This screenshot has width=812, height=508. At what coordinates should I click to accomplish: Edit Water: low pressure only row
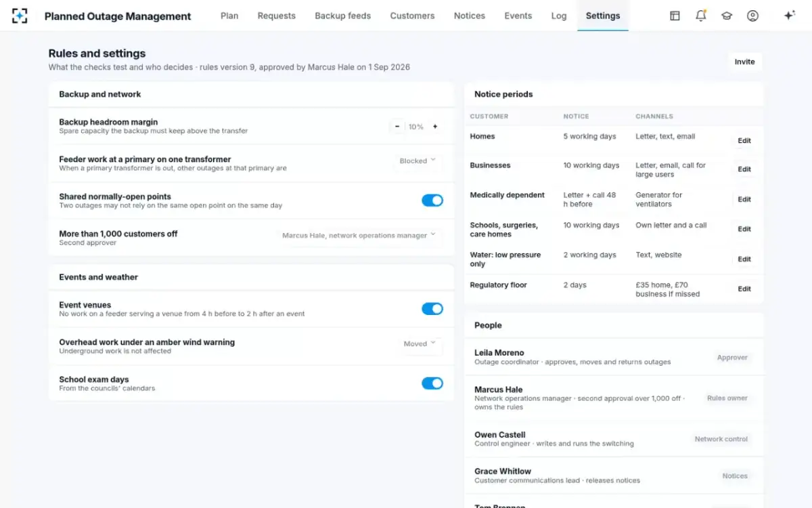pyautogui.click(x=744, y=259)
